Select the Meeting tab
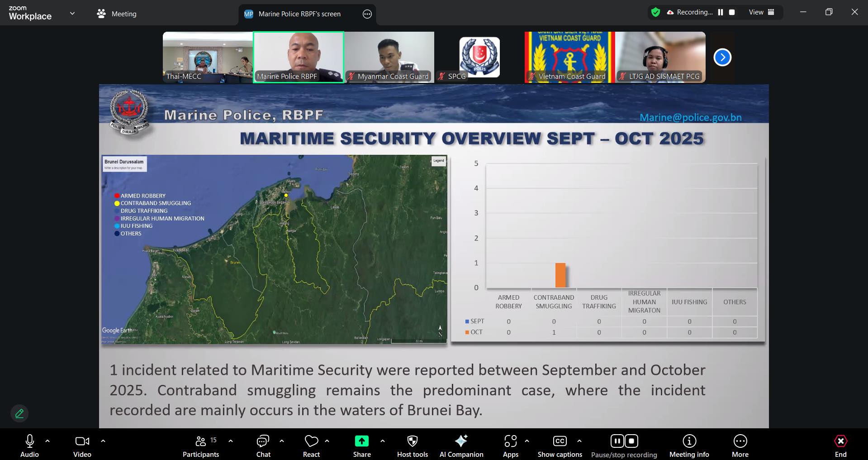868x460 pixels. (x=117, y=14)
